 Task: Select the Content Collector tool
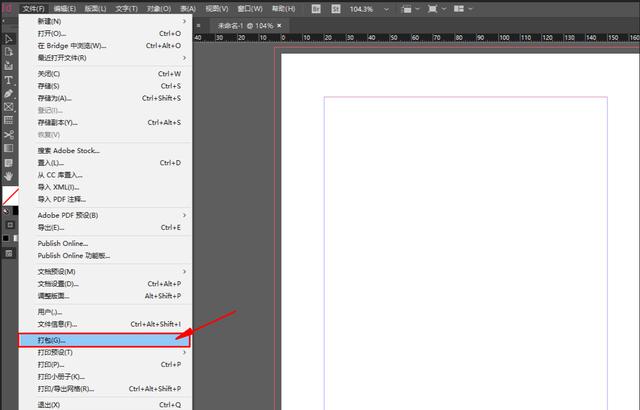(x=9, y=66)
